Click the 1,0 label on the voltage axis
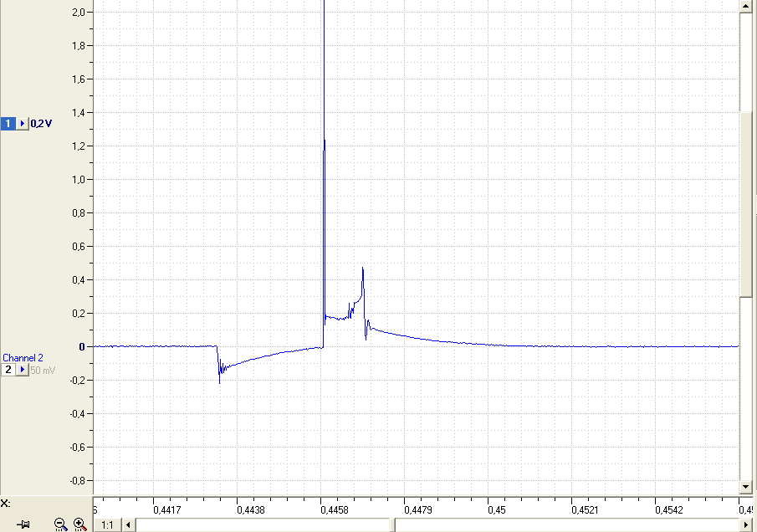 [x=79, y=180]
